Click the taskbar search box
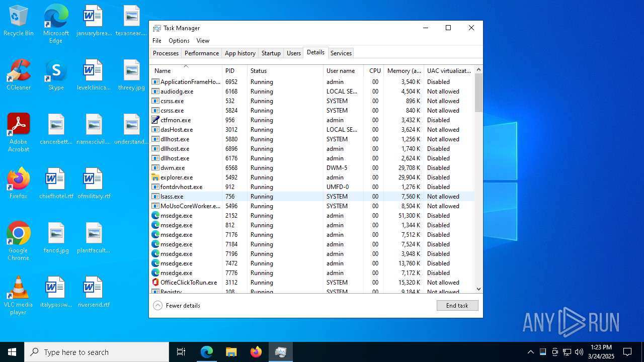 click(x=97, y=352)
